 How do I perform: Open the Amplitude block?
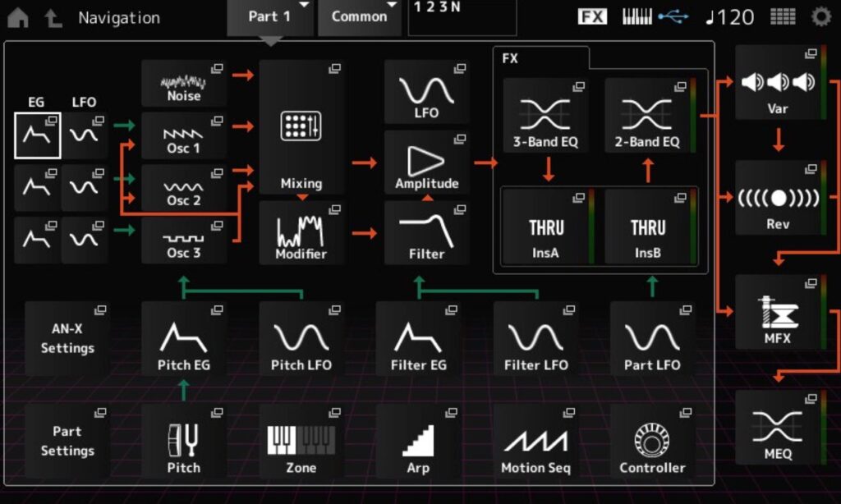point(426,162)
